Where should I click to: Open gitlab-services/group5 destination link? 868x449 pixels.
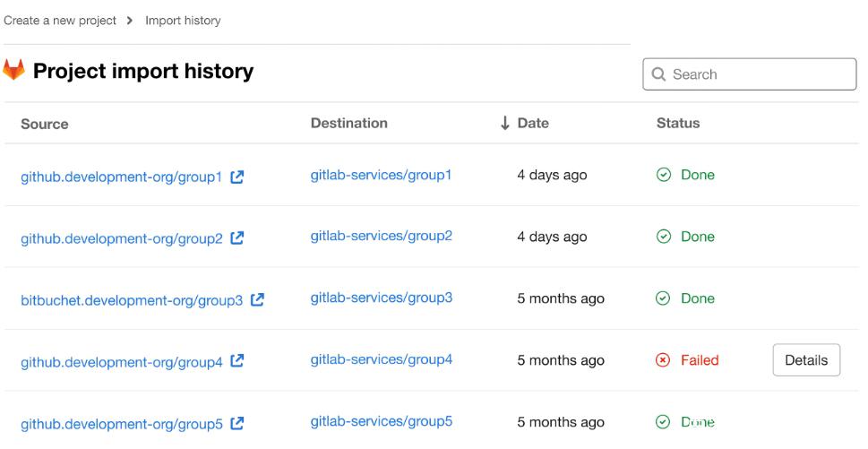tap(381, 421)
